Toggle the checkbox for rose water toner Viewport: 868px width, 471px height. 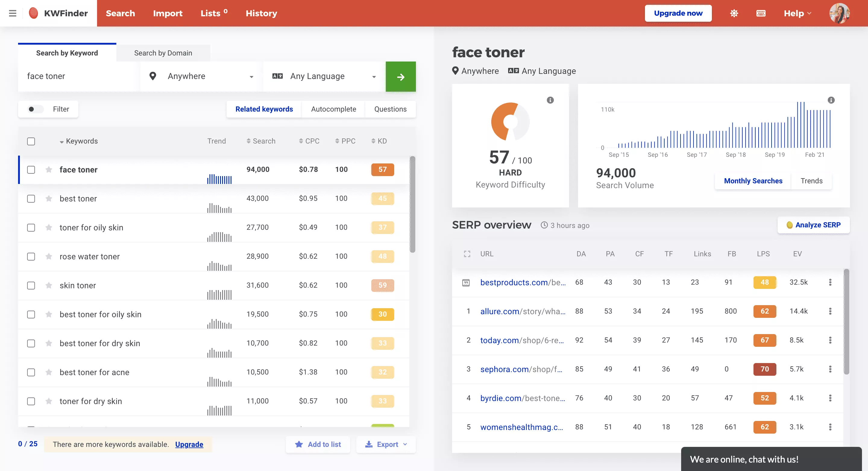tap(31, 256)
